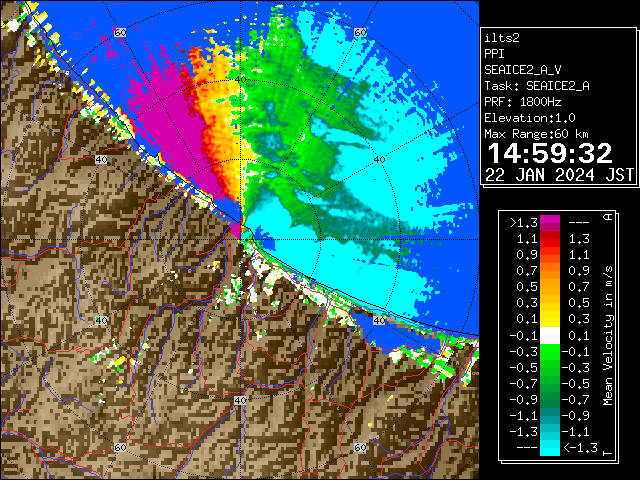This screenshot has height=480, width=640.
Task: Click right-column '0.1' legend value
Action: coord(579,336)
